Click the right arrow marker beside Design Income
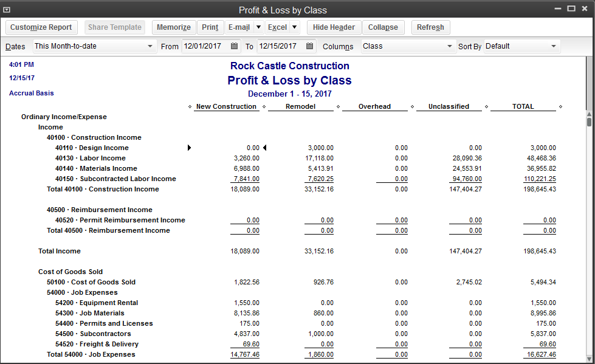Image resolution: width=595 pixels, height=364 pixels. click(x=190, y=148)
